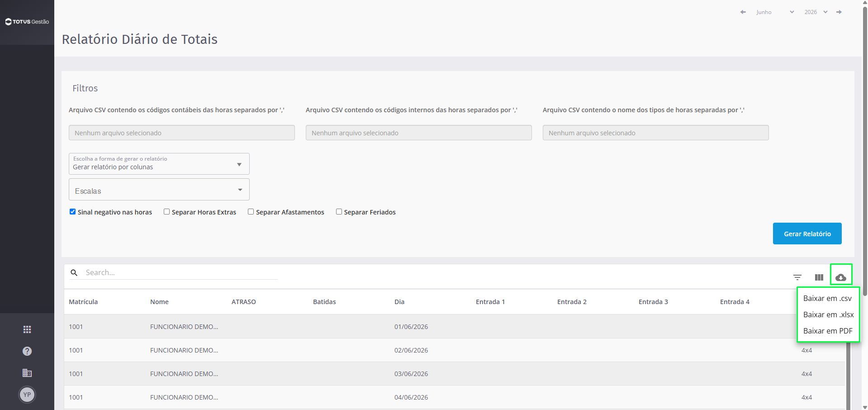Open the apps grid icon in sidebar
Viewport: 868px width, 410px height.
click(27, 329)
